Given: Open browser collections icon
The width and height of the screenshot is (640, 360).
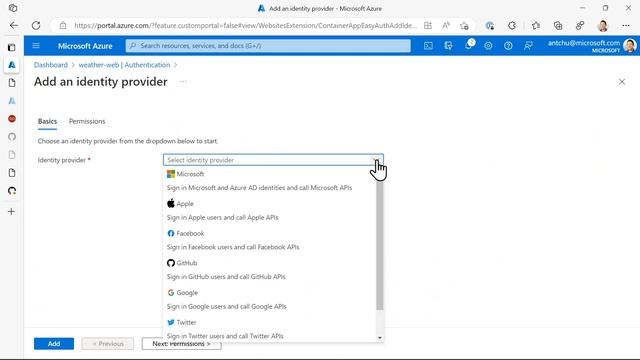Looking at the screenshot, I should [558, 26].
